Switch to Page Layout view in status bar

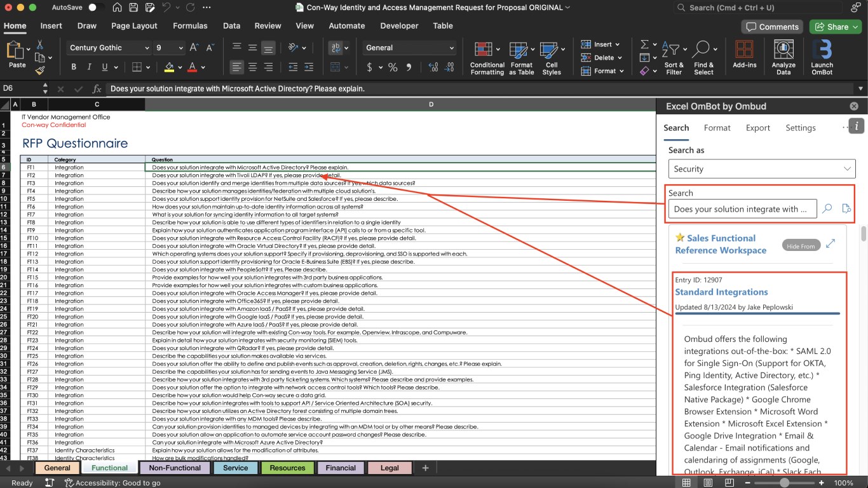click(x=708, y=483)
